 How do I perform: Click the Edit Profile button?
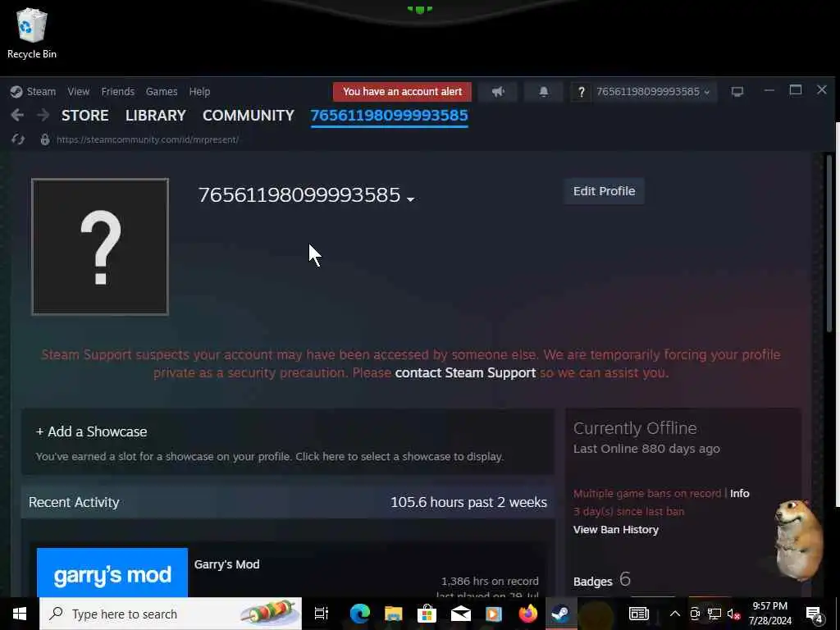(604, 191)
